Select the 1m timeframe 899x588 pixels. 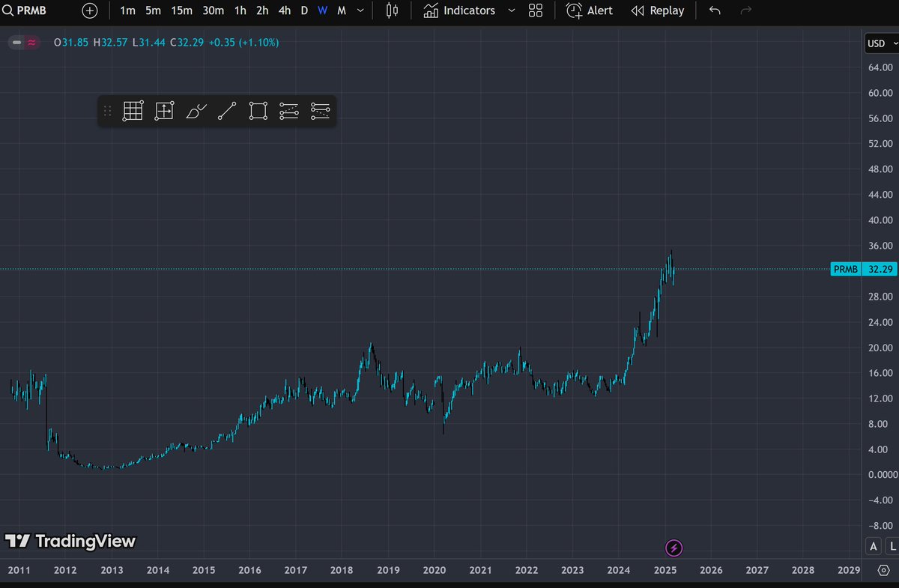127,10
